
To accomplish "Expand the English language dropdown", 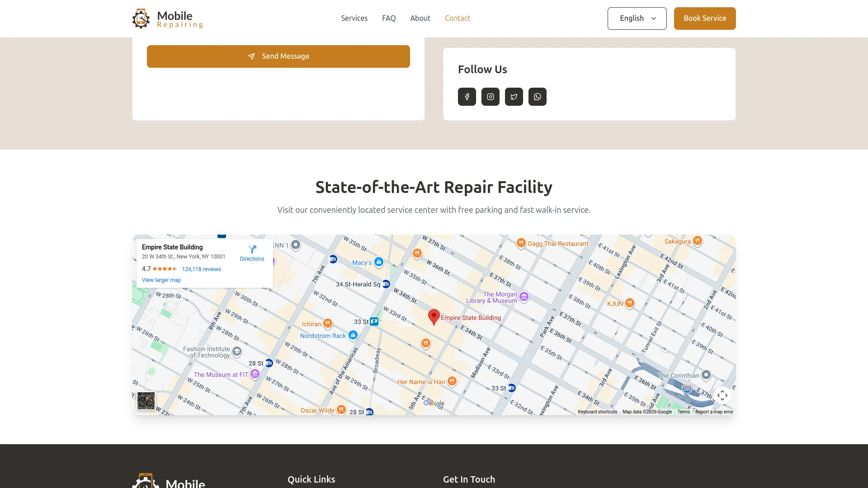I will [x=637, y=19].
